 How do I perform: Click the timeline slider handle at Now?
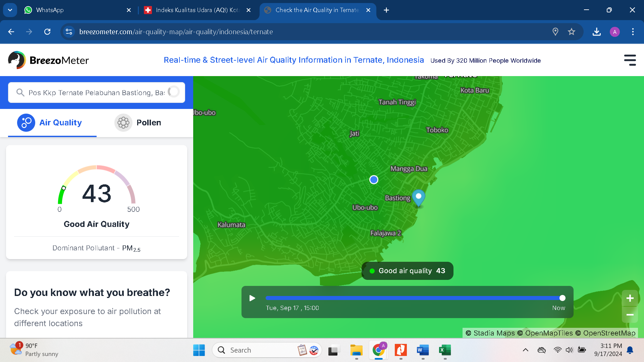(562, 298)
